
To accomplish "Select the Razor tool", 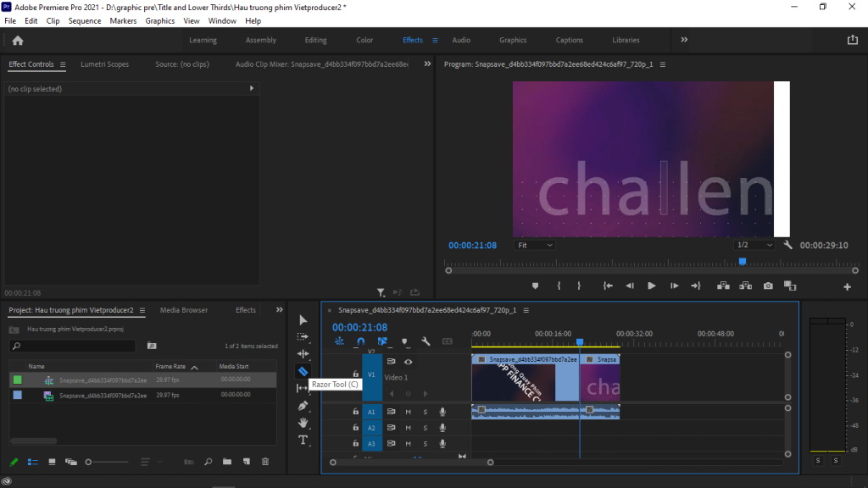I will click(x=303, y=371).
